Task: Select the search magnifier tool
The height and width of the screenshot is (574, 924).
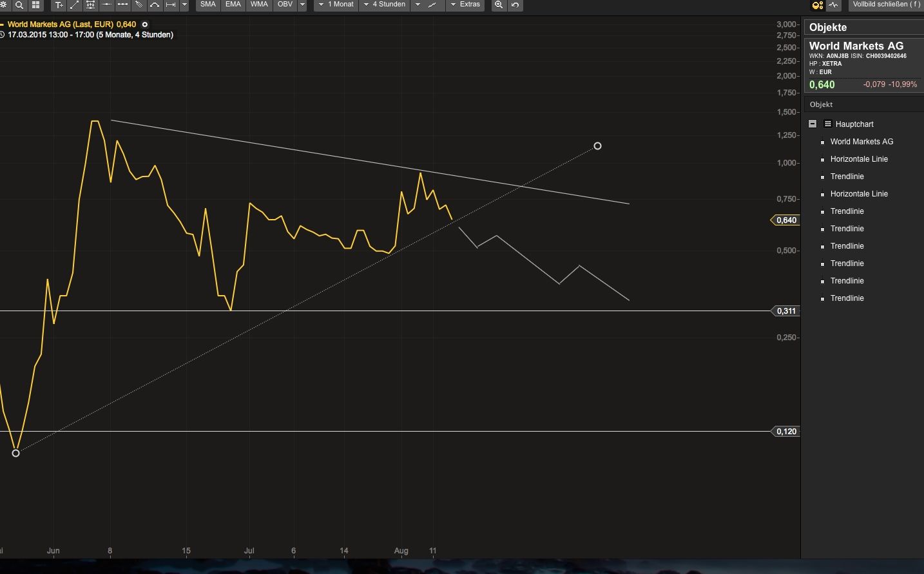Action: [x=19, y=5]
